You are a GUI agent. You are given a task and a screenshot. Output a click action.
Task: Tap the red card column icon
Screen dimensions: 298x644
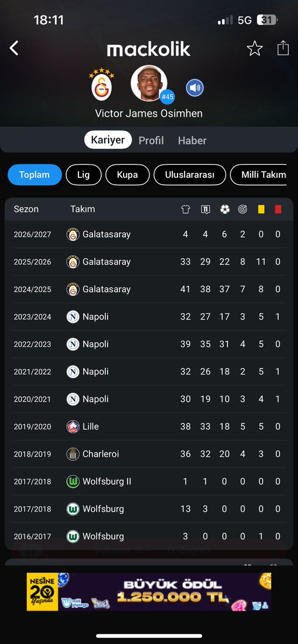278,209
